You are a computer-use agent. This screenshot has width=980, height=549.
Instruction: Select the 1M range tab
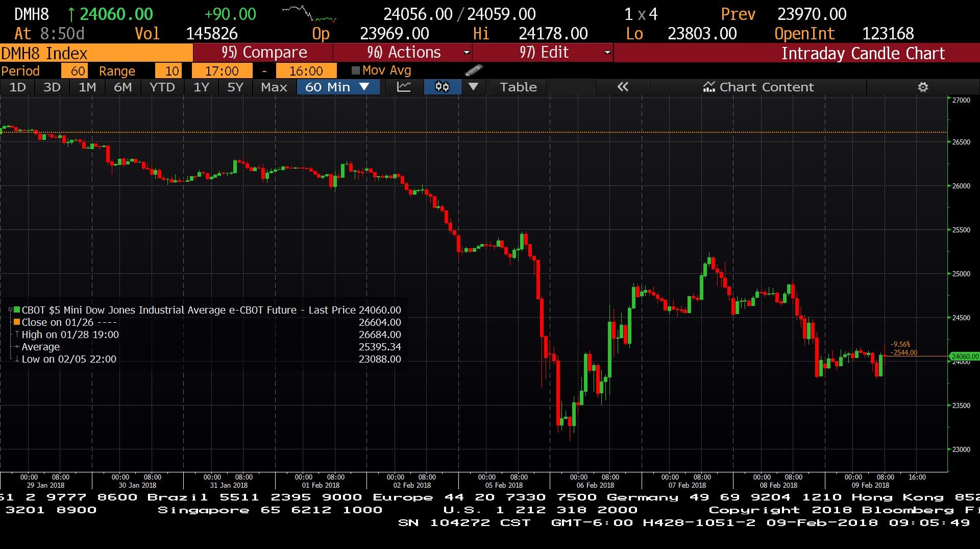pos(87,87)
